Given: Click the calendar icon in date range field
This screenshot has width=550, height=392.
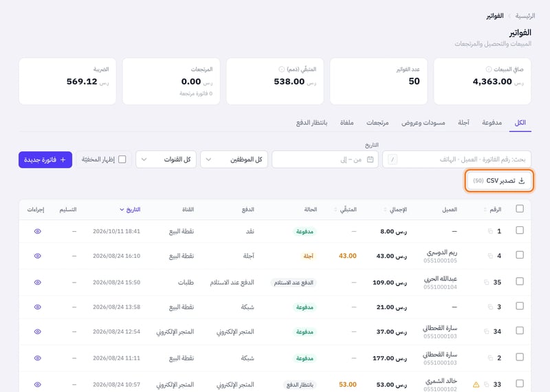Looking at the screenshot, I should coord(370,160).
